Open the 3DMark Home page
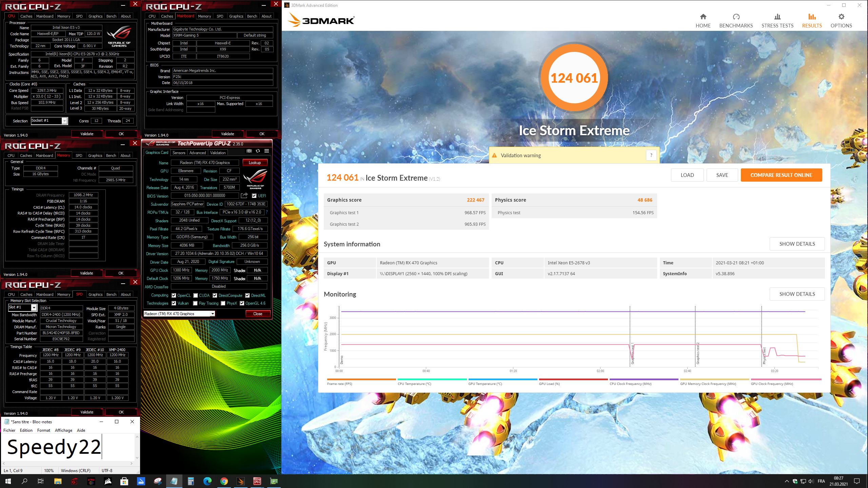Viewport: 868px width, 488px height. [703, 21]
